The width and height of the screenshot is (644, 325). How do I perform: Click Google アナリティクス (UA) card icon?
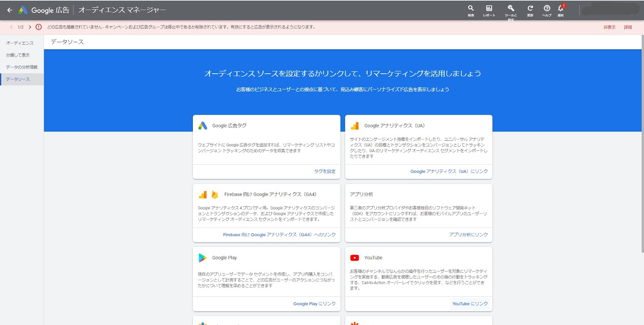355,125
